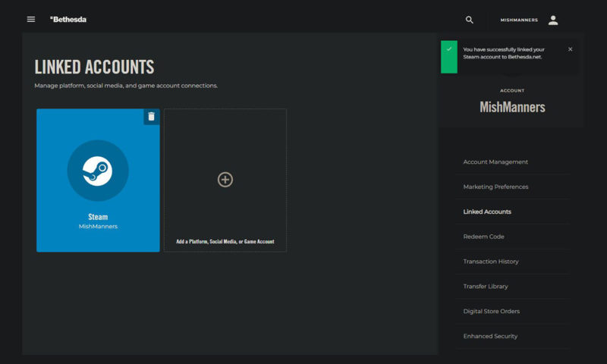Click the 'Steam' card title

point(98,217)
